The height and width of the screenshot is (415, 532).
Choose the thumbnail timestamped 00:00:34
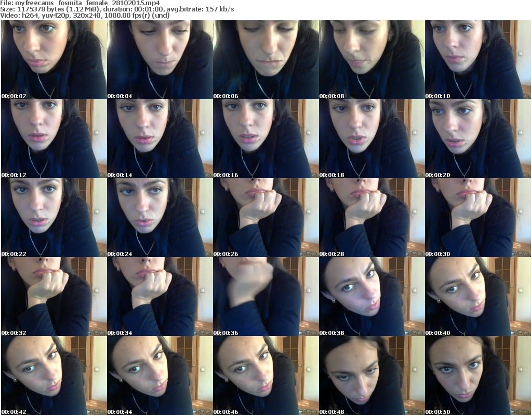click(160, 297)
